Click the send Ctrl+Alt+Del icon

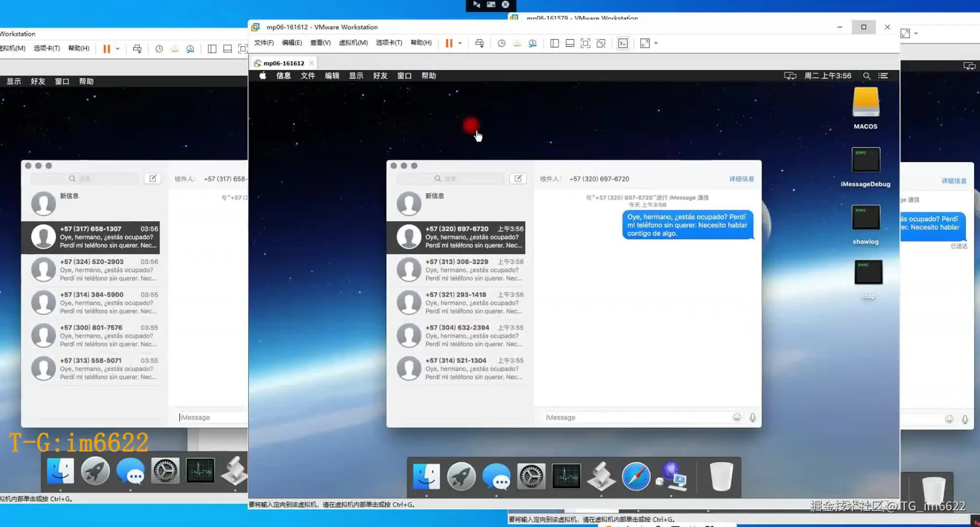pyautogui.click(x=479, y=43)
